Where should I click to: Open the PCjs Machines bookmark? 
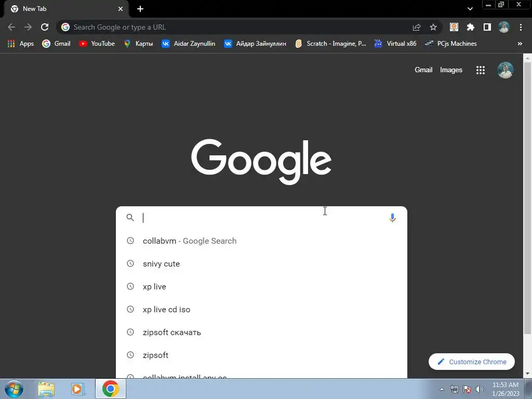(x=451, y=44)
